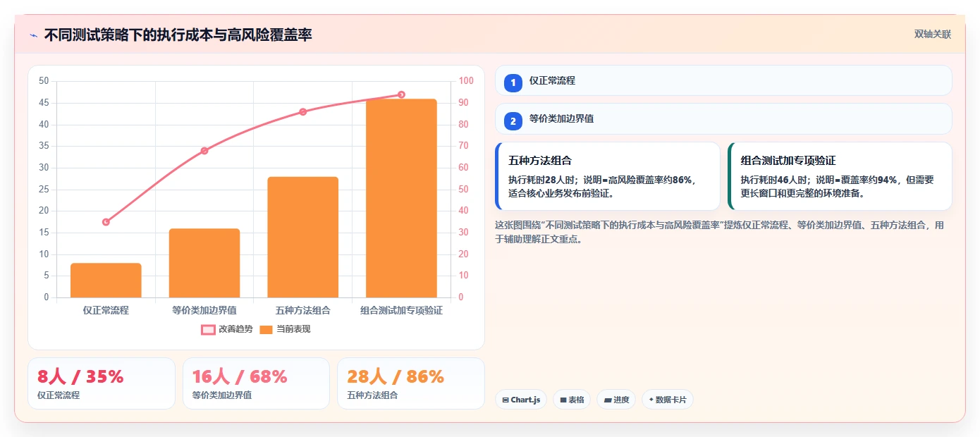Click the 进度 tag
The width and height of the screenshot is (980, 437).
pyautogui.click(x=616, y=400)
